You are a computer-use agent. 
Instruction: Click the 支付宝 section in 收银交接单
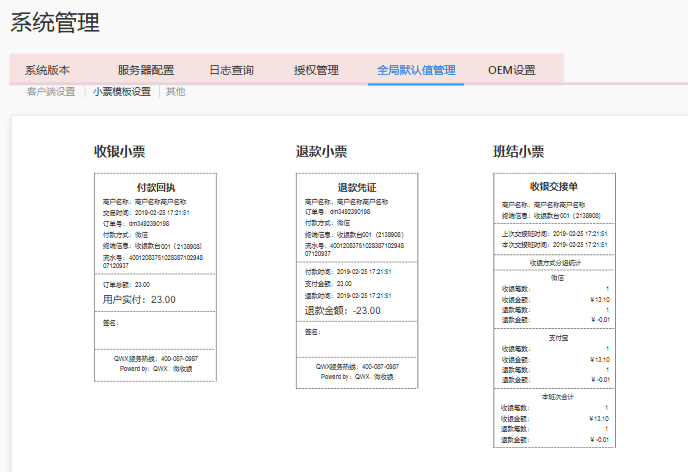tap(553, 338)
